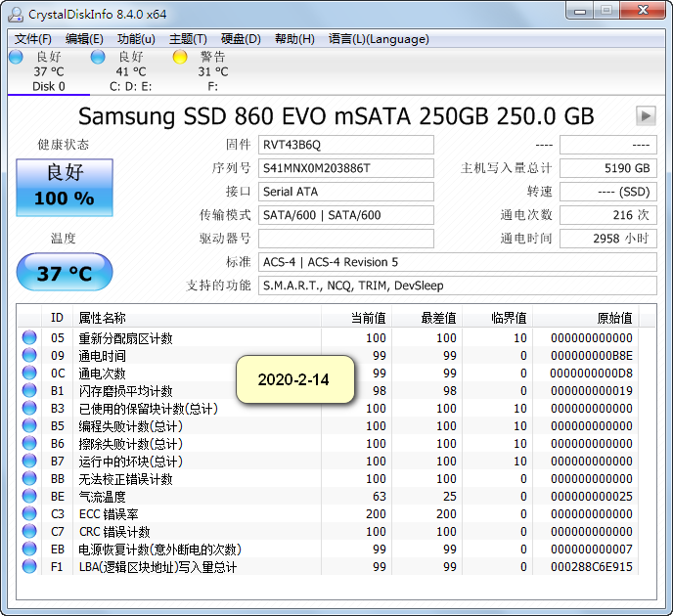Click the Samsung SSD 860 EVO model title
This screenshot has height=616, width=673.
click(x=336, y=115)
